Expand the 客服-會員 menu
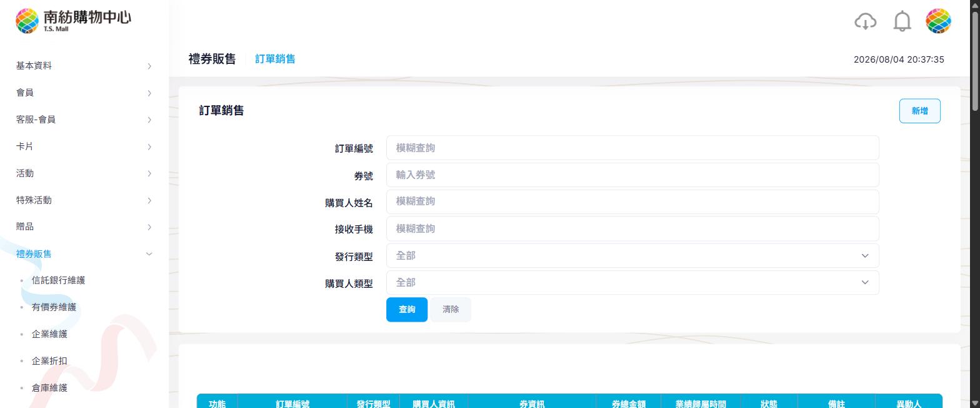This screenshot has width=980, height=408. tap(84, 120)
